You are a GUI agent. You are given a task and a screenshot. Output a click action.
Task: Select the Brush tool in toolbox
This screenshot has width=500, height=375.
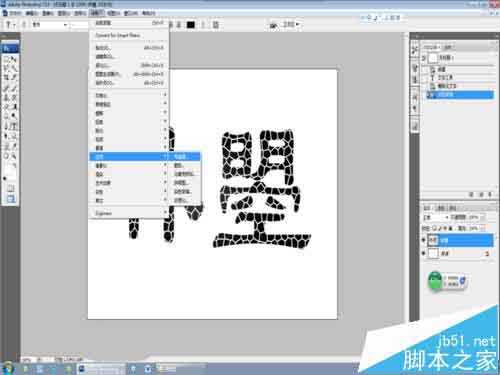(14, 88)
